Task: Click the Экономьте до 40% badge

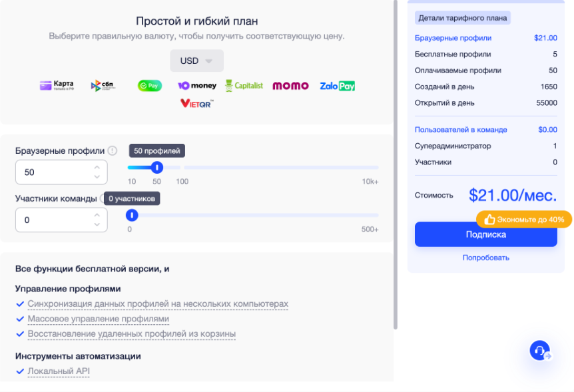Action: 523,219
